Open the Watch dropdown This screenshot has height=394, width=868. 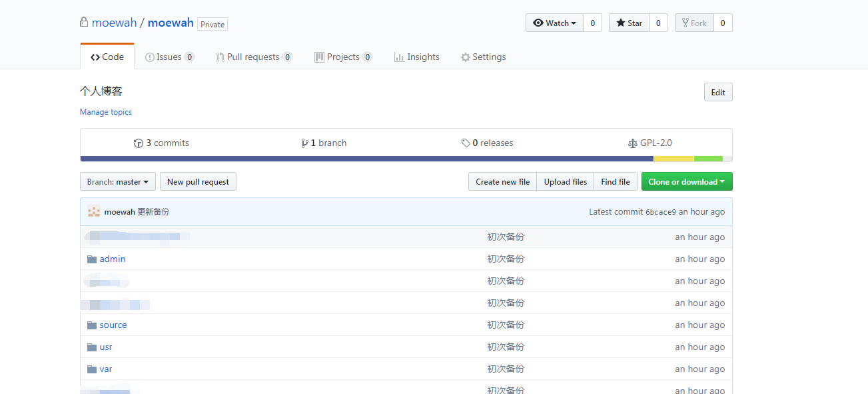click(554, 23)
